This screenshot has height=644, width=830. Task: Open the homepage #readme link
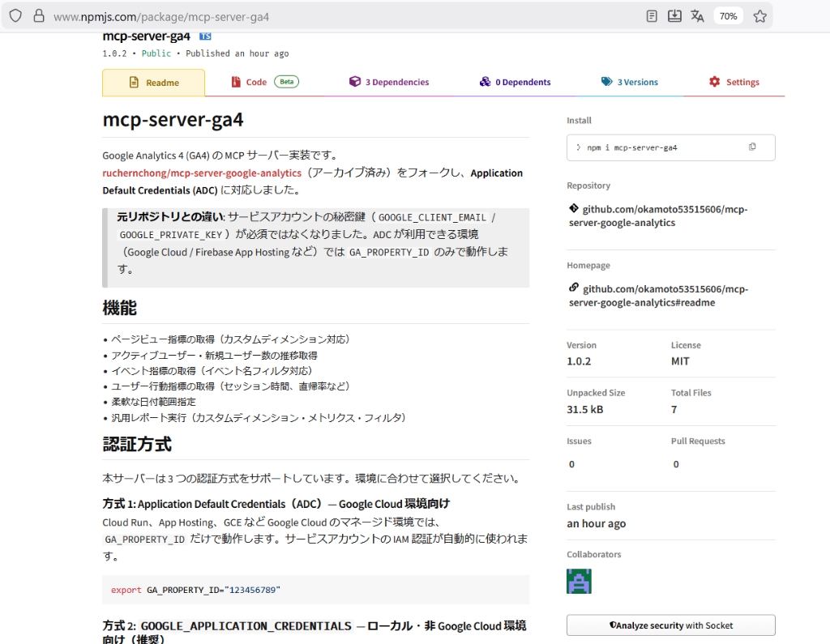click(x=658, y=296)
